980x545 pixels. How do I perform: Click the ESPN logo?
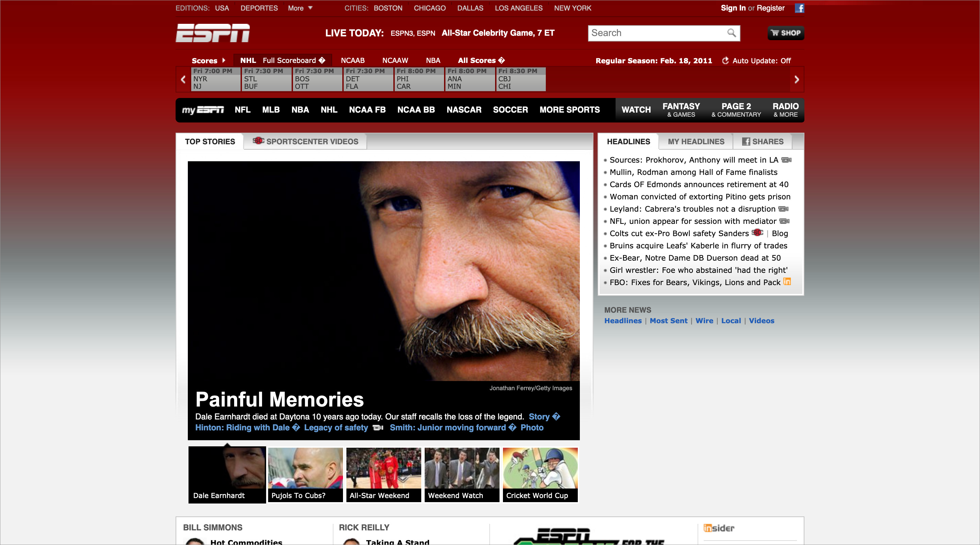[213, 33]
